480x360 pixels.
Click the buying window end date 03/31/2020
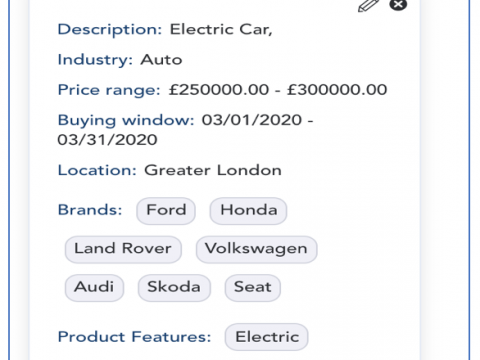pos(107,140)
